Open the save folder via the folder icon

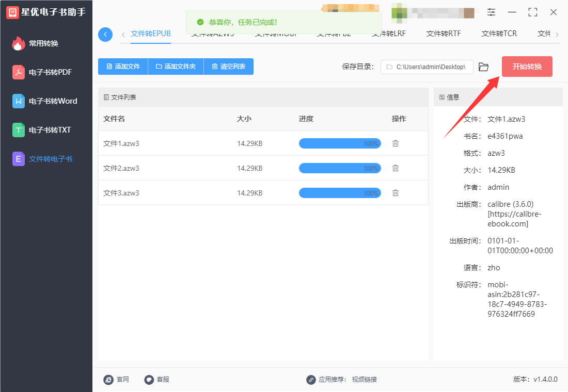[483, 67]
